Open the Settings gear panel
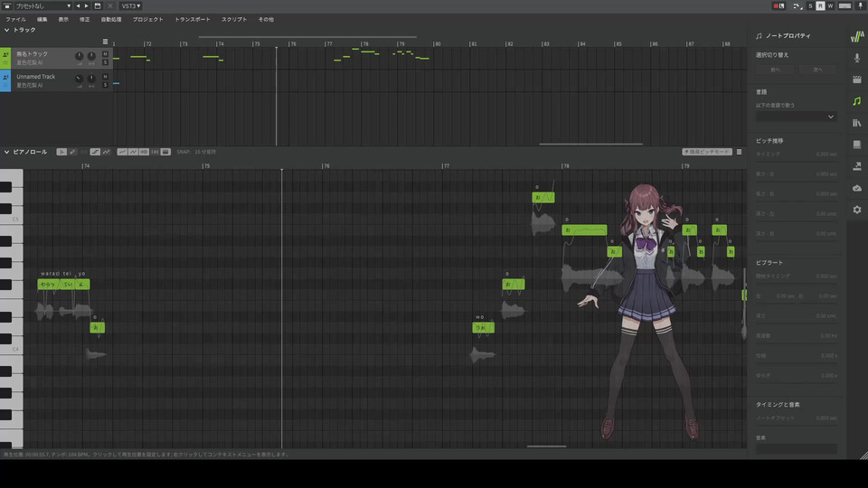 click(x=857, y=210)
